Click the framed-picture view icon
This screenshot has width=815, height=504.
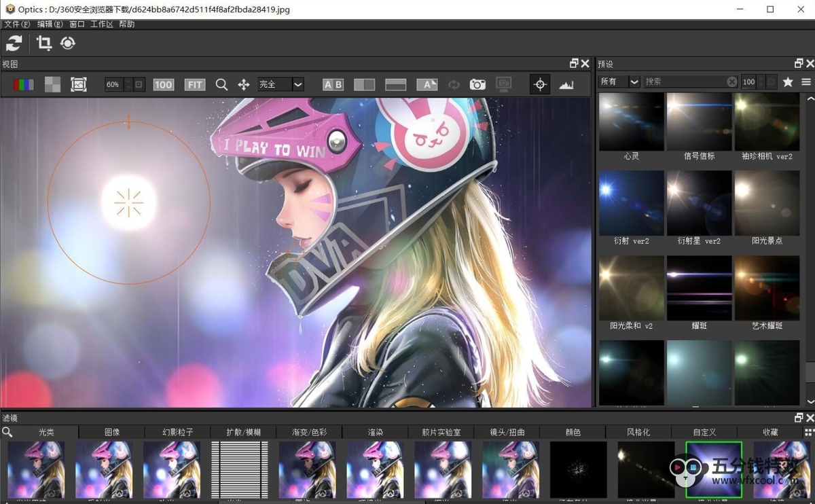point(79,85)
